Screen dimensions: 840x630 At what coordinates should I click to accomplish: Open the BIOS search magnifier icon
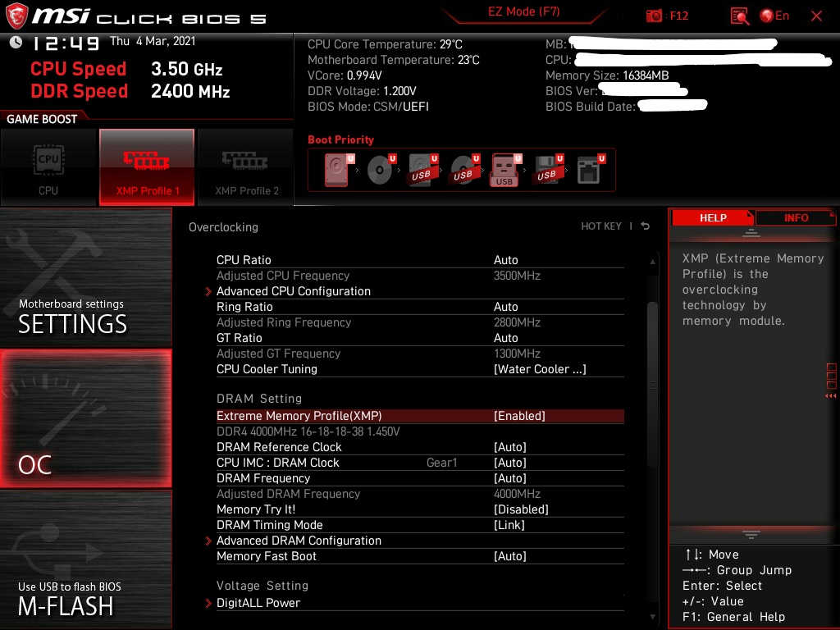coord(739,16)
